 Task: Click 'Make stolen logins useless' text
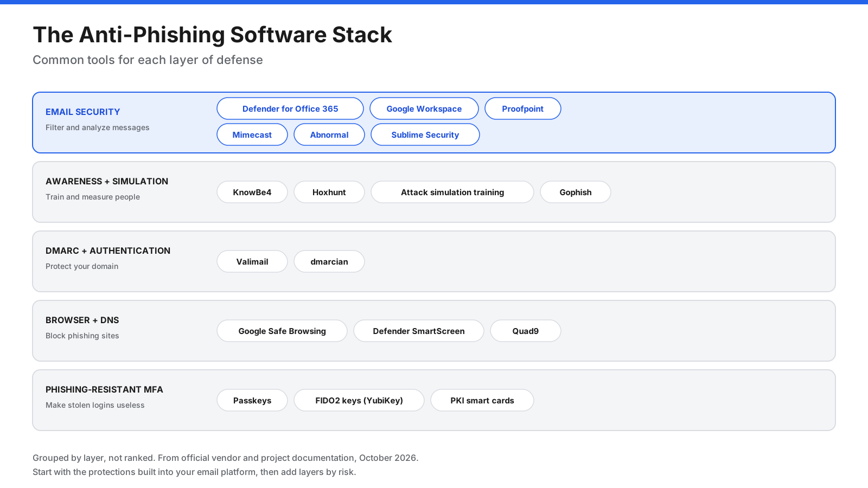[x=95, y=405]
